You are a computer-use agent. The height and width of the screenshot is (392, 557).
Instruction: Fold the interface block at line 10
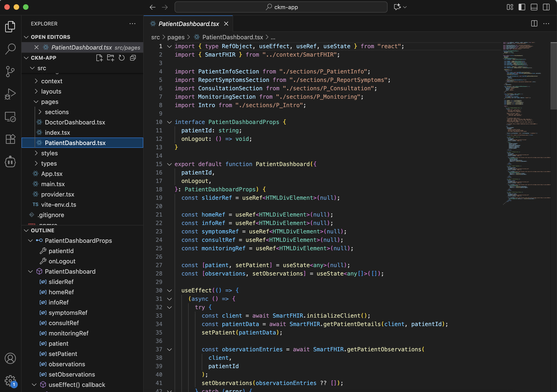click(169, 122)
